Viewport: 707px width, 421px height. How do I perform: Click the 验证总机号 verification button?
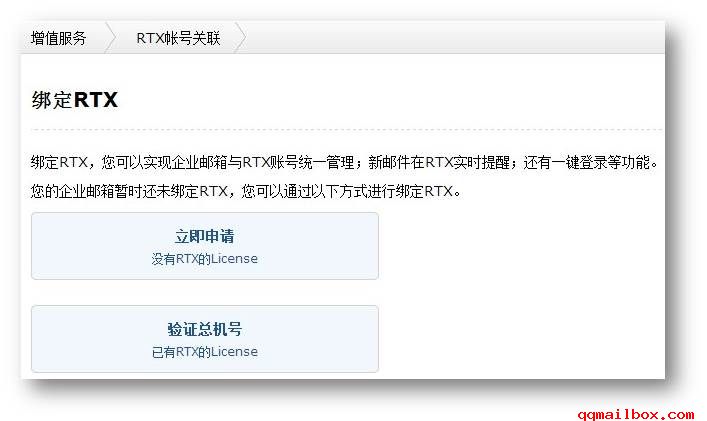(x=205, y=339)
